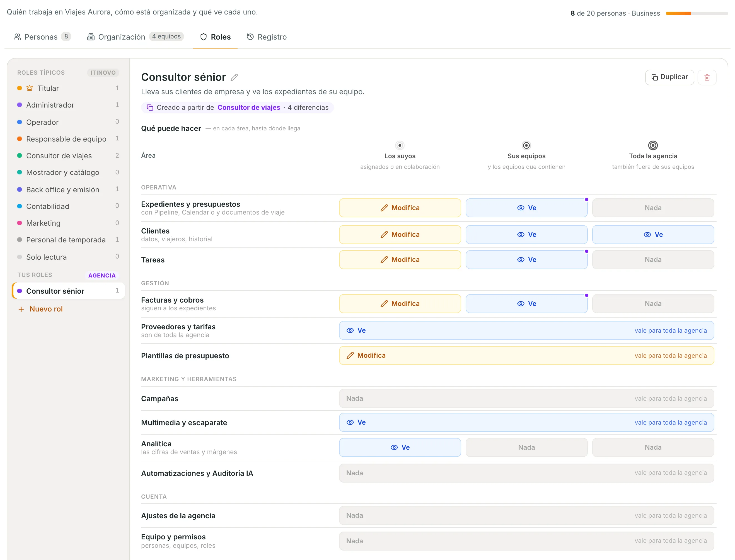Toggle Analítica 'Los suyos' Ve cell
This screenshot has height=560, width=735.
400,447
